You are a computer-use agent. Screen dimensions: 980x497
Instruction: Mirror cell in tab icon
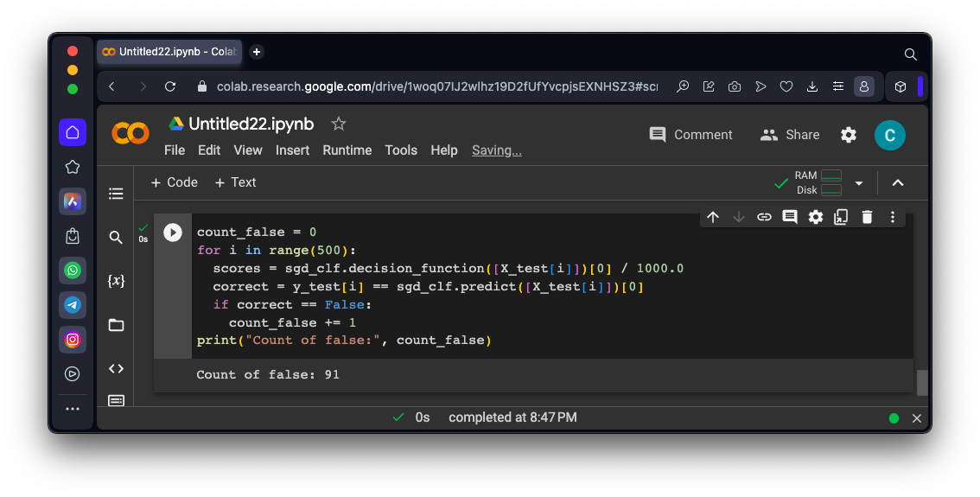pyautogui.click(x=841, y=217)
